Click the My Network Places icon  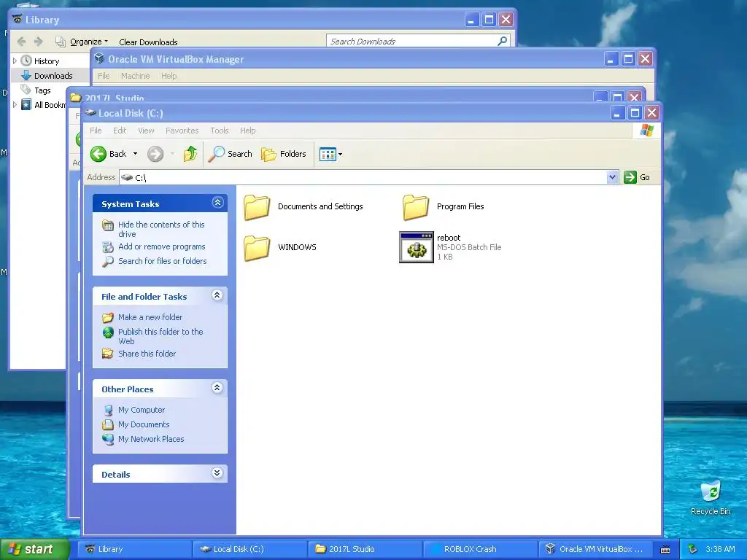(x=108, y=439)
